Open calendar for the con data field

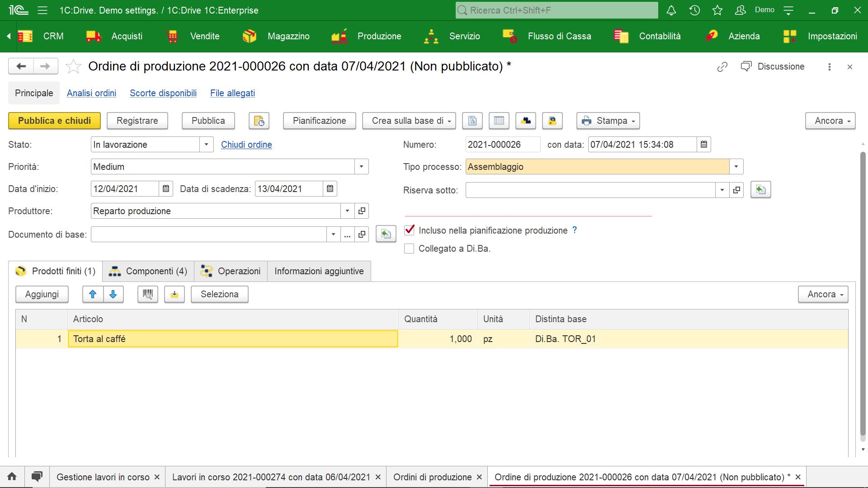point(704,145)
